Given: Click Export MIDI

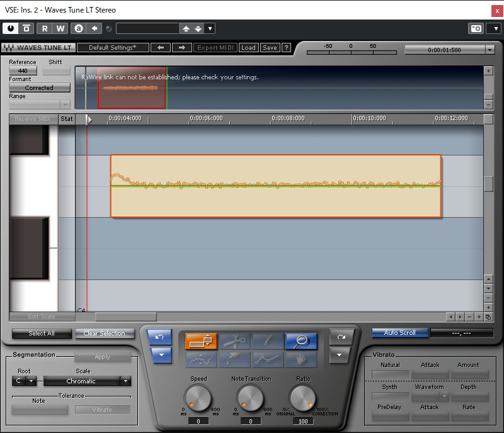Looking at the screenshot, I should tap(215, 48).
